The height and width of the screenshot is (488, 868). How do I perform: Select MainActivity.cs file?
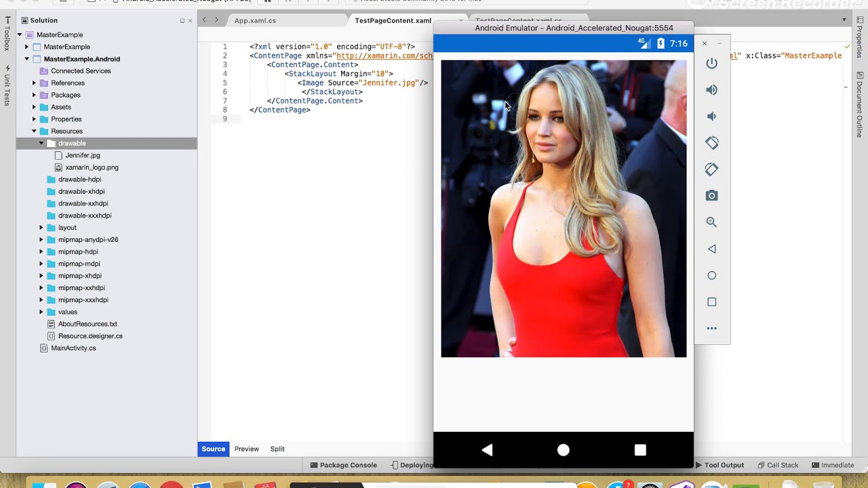(73, 348)
